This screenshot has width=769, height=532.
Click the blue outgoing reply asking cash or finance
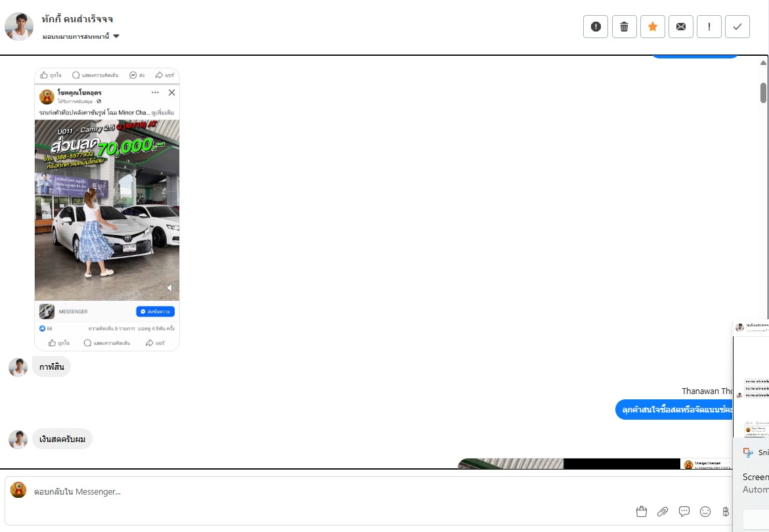(674, 409)
